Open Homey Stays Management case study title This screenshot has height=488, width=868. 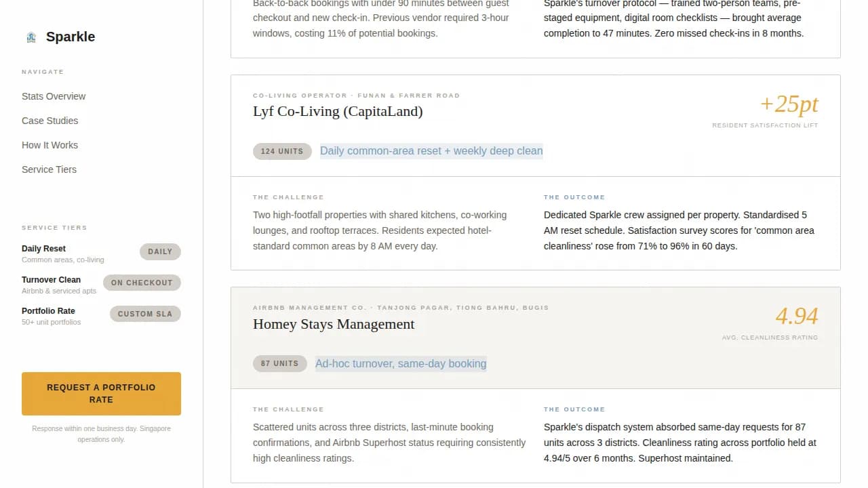tap(334, 324)
